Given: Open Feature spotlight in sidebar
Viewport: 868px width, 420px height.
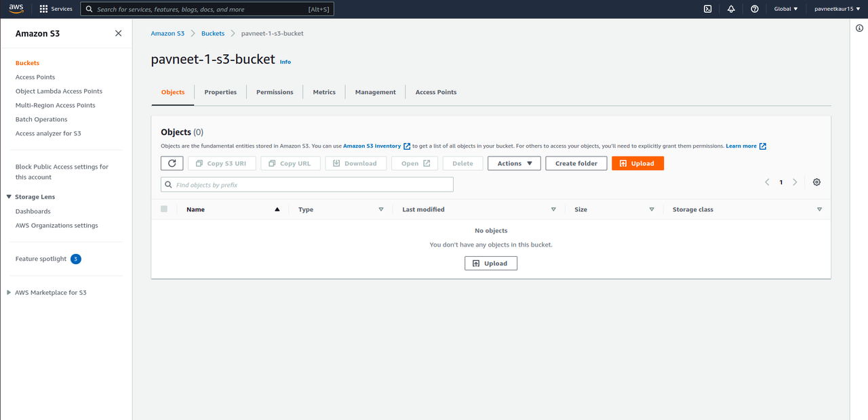Looking at the screenshot, I should click(41, 259).
